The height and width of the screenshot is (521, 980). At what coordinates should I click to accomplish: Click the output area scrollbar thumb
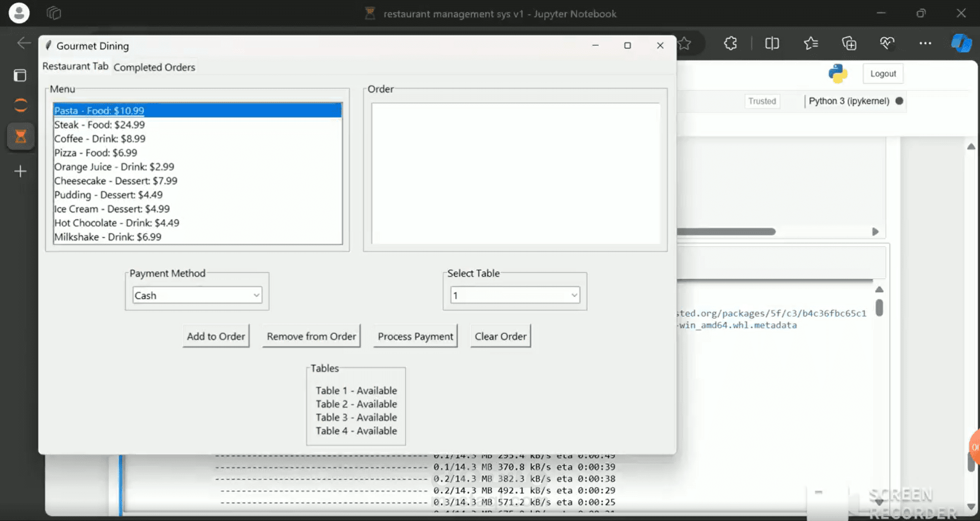(x=879, y=308)
